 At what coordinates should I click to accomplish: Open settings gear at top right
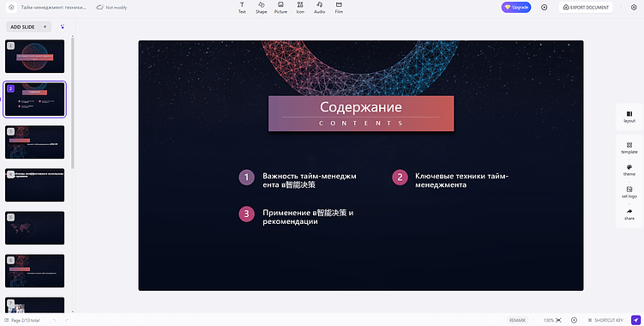634,8
